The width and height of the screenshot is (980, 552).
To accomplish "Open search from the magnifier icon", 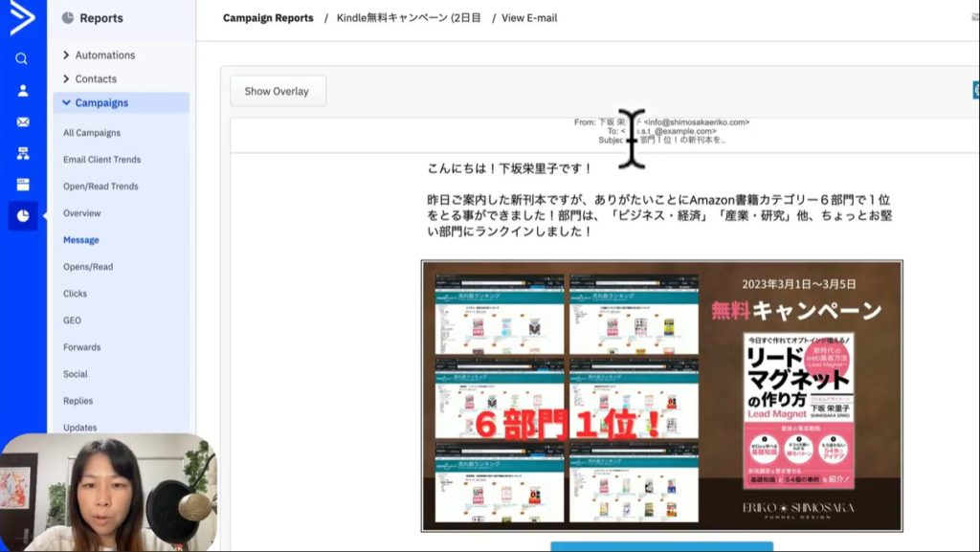I will (x=22, y=58).
